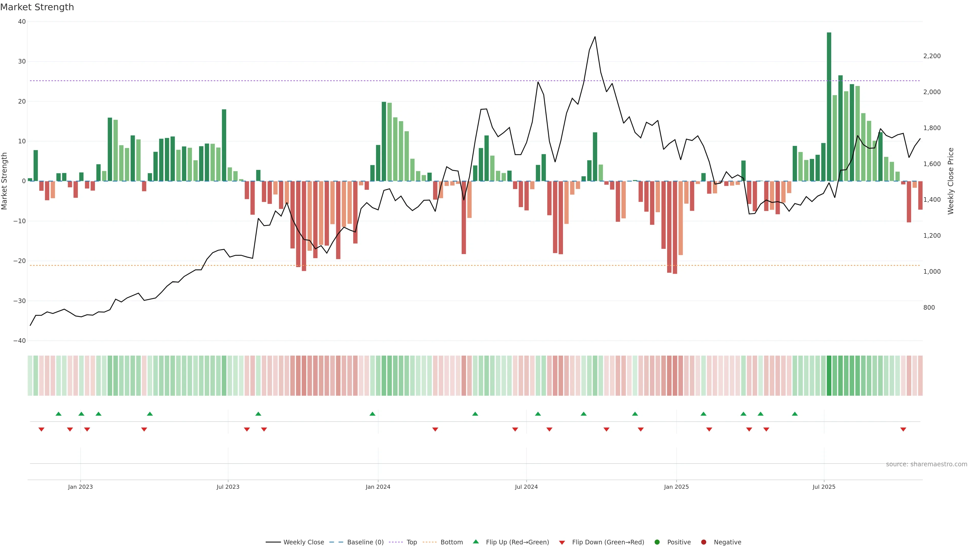The width and height of the screenshot is (980, 551).
Task: Click the first green flip-up triangle marker
Action: [58, 414]
